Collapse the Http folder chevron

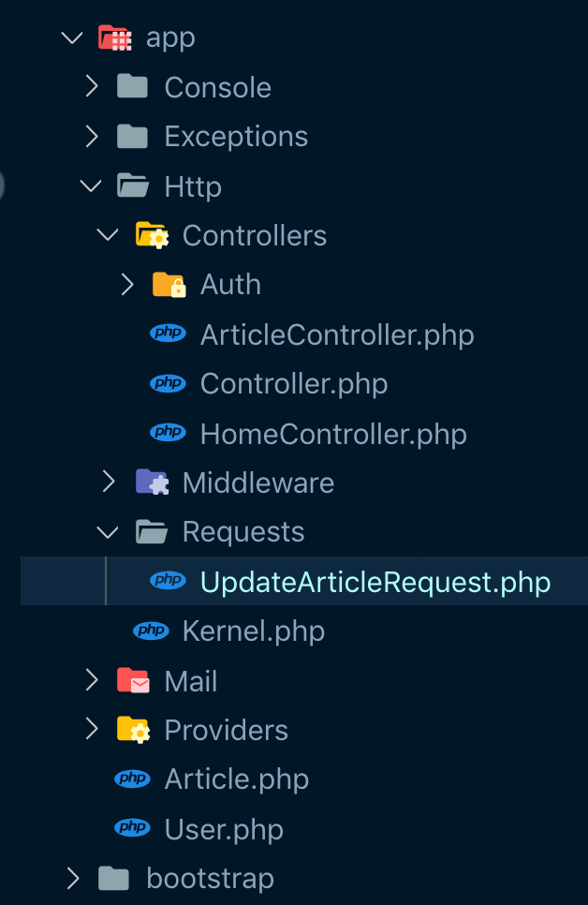(x=91, y=186)
